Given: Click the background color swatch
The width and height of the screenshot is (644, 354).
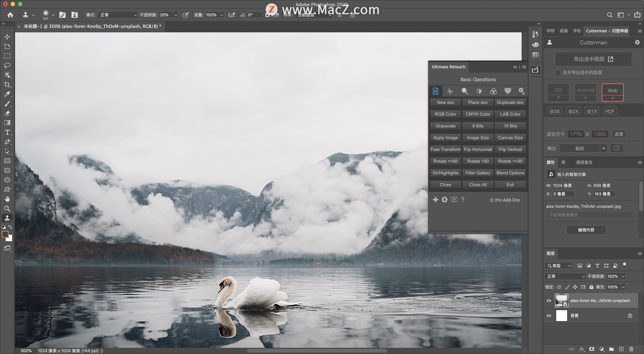Looking at the screenshot, I should (10, 239).
